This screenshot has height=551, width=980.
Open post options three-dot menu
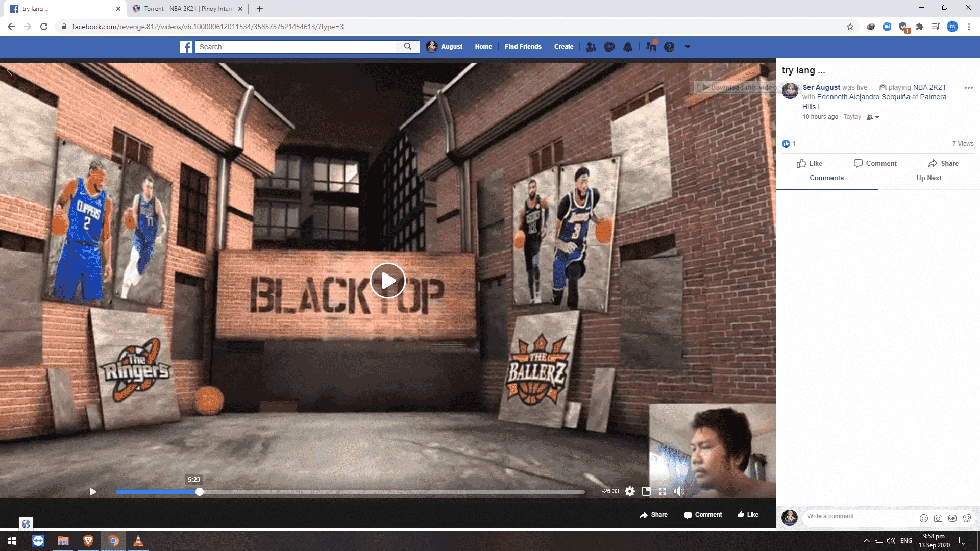pyautogui.click(x=968, y=88)
